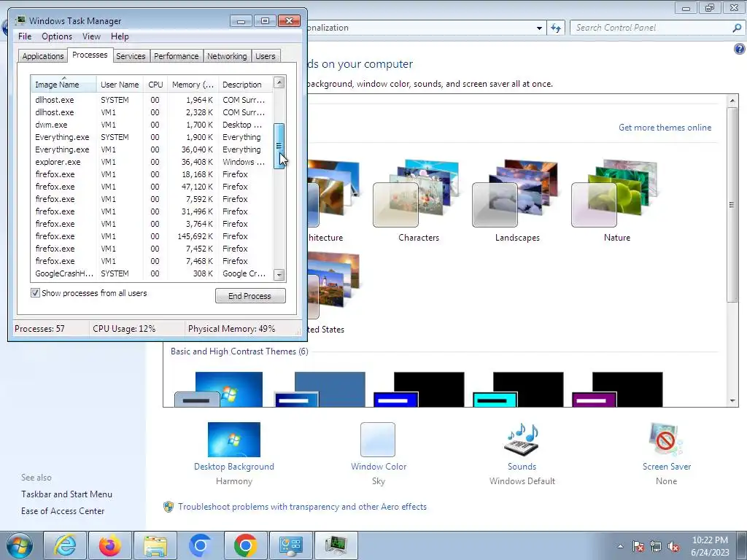Switch to the Services tab
The image size is (747, 560).
[131, 56]
